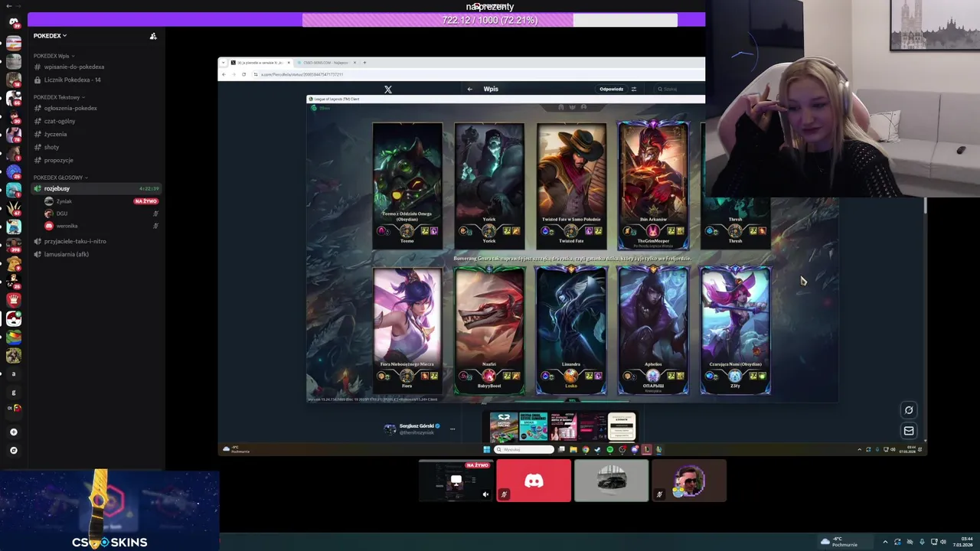The height and width of the screenshot is (551, 980).
Task: Click the browser address bar URL
Action: [302, 74]
